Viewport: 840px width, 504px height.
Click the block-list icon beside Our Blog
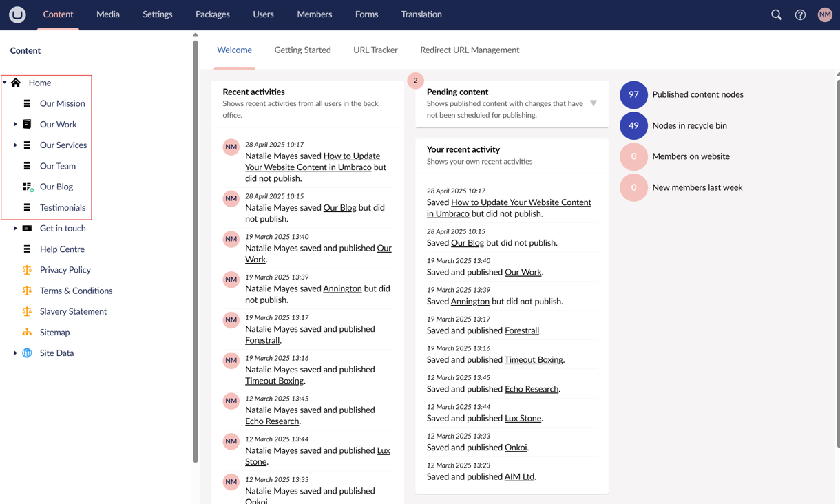point(28,187)
